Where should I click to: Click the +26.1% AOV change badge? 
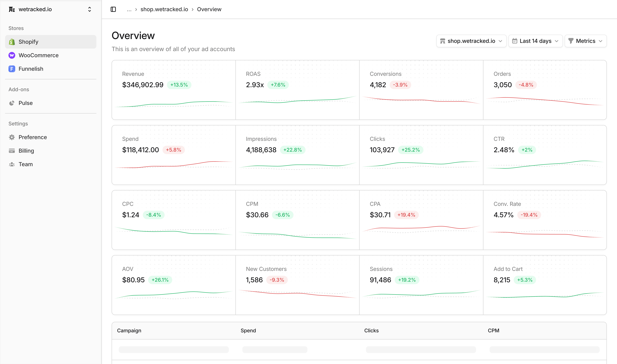tap(160, 280)
